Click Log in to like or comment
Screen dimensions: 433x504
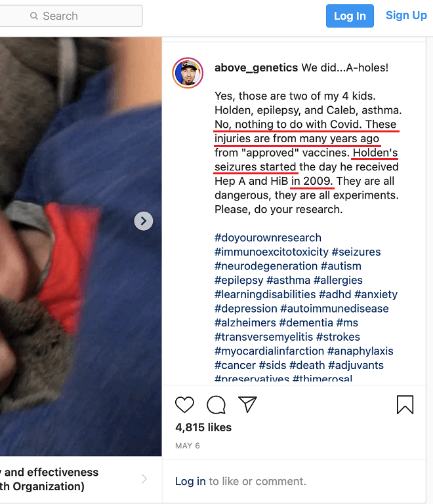tap(190, 481)
